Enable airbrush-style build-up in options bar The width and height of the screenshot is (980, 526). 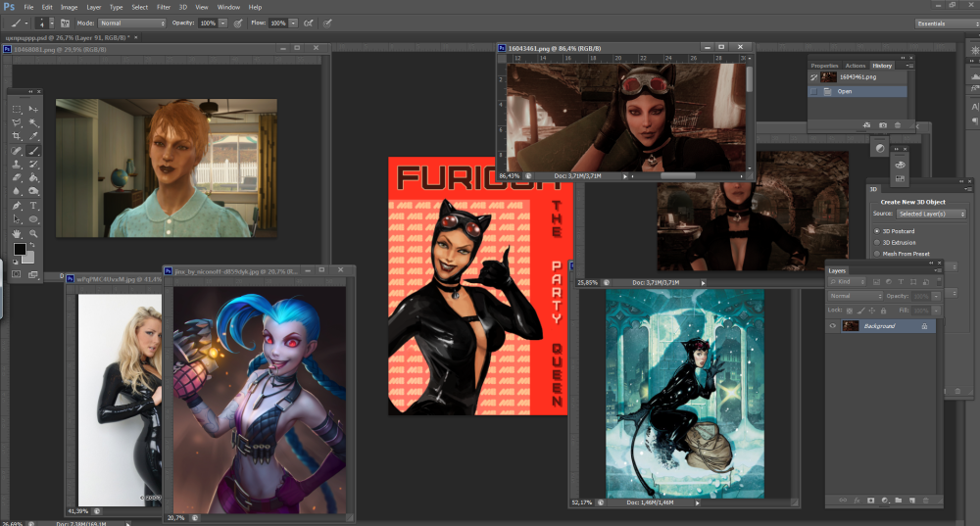[x=309, y=24]
